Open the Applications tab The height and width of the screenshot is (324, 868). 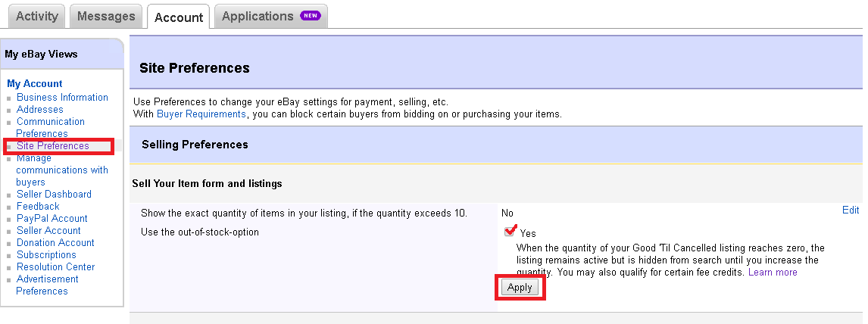point(271,16)
